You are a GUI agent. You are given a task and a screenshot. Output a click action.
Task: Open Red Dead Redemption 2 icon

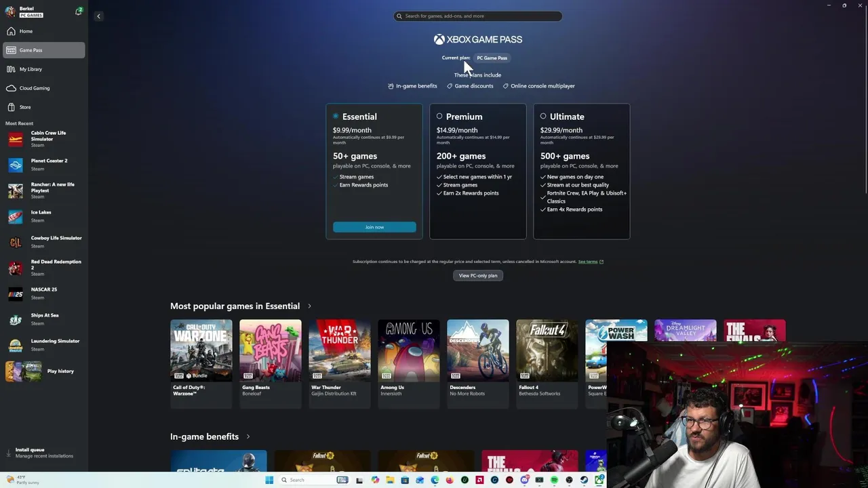click(x=16, y=268)
